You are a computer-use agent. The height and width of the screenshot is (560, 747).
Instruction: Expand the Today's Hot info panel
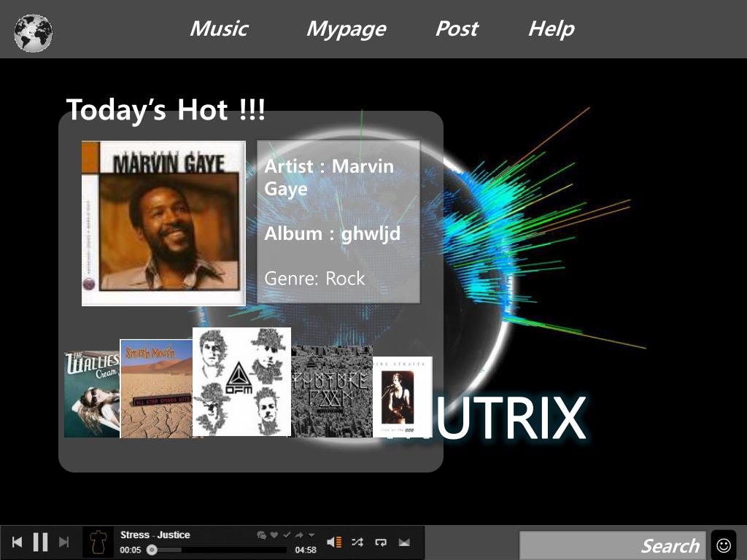[337, 221]
